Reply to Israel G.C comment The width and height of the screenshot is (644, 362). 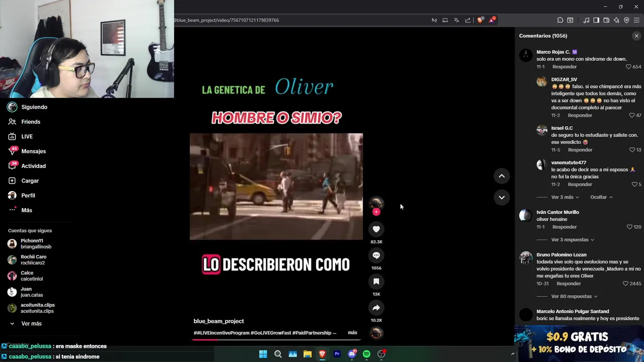pos(580,150)
